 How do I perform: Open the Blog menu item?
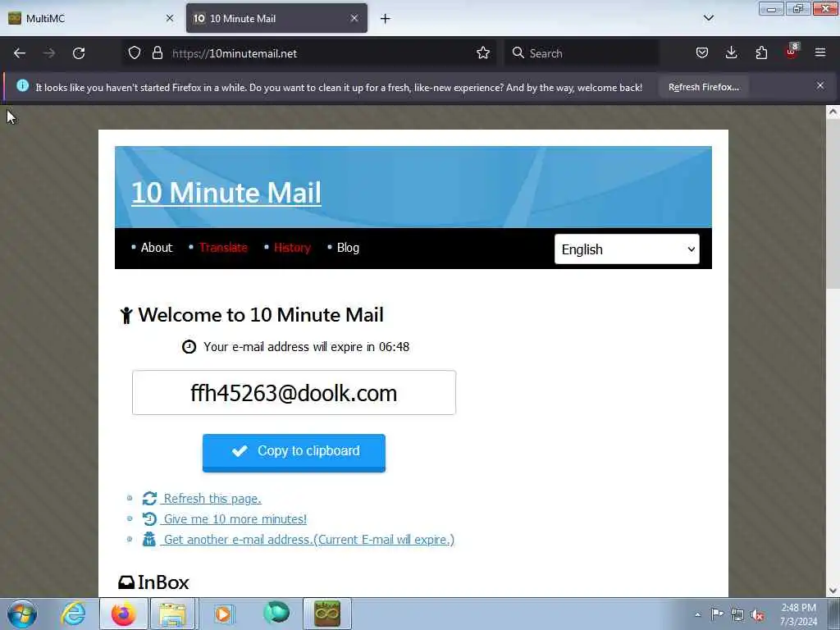348,248
